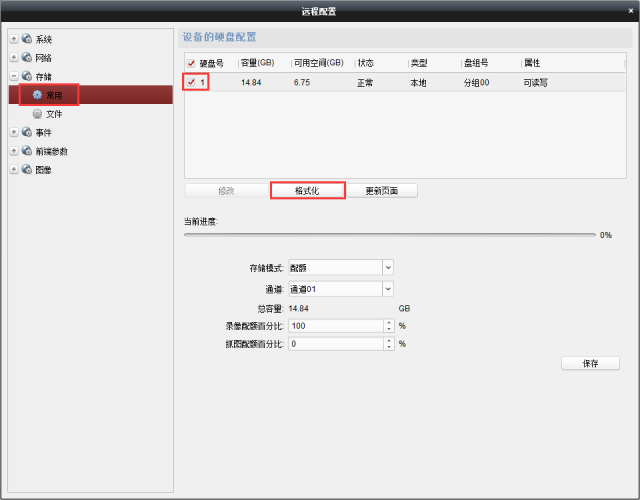Click the 前端参数 gear icon in the tree
This screenshot has width=640, height=500.
[x=26, y=151]
